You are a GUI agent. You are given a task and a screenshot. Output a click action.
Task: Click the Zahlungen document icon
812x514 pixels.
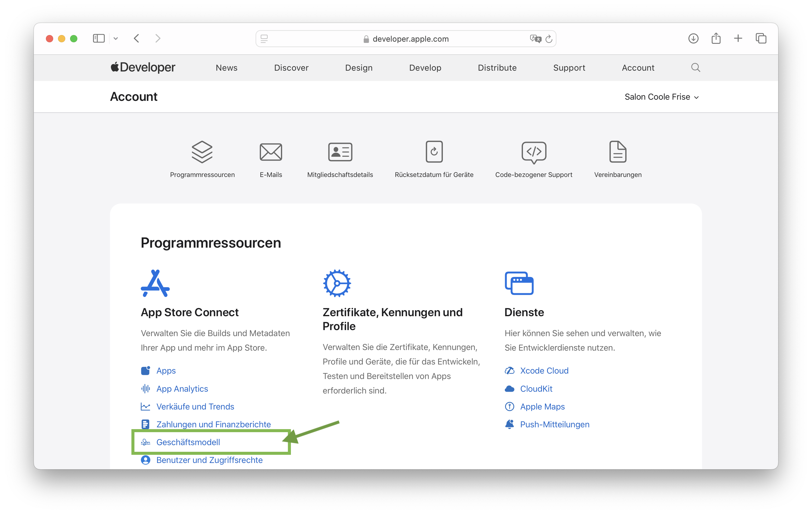145,424
